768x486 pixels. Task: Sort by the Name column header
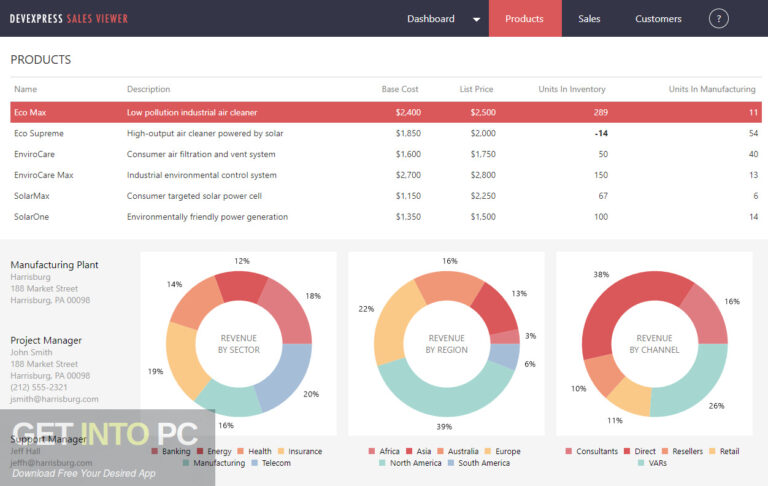(25, 89)
